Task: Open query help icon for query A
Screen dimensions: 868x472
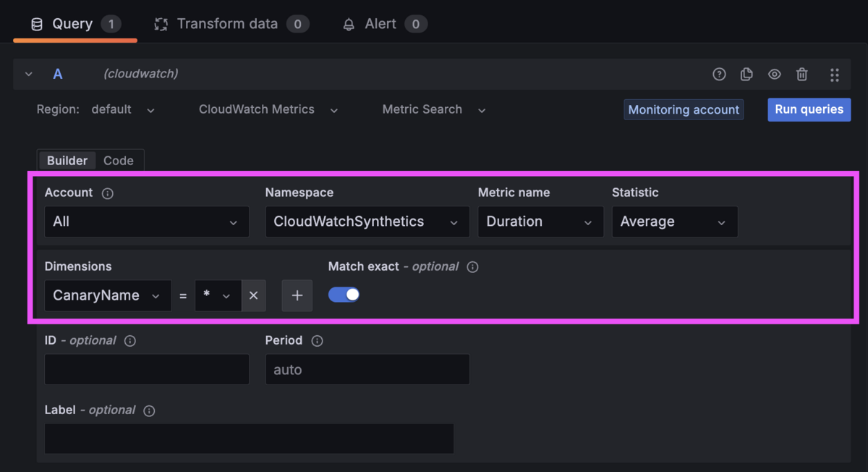Action: [x=719, y=74]
